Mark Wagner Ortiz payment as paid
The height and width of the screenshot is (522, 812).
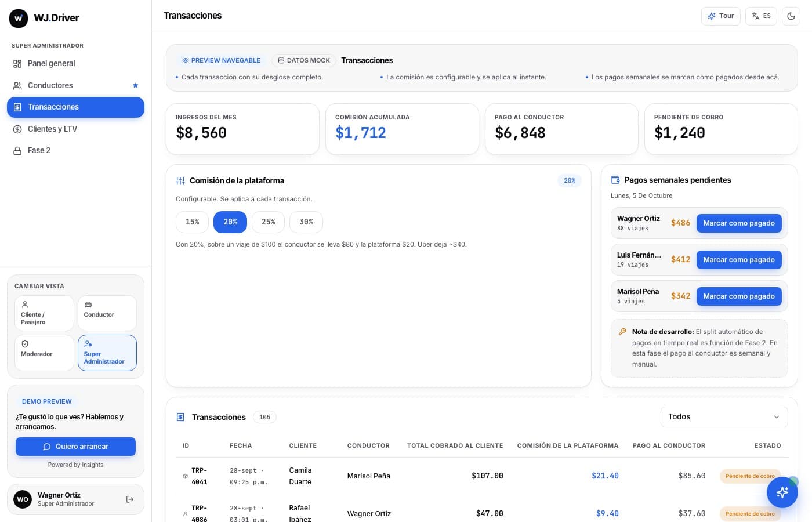pyautogui.click(x=739, y=223)
